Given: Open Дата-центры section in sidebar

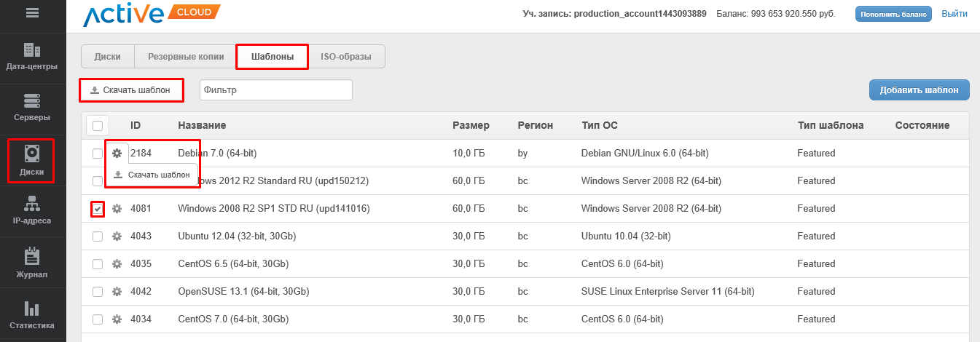Looking at the screenshot, I should tap(32, 57).
